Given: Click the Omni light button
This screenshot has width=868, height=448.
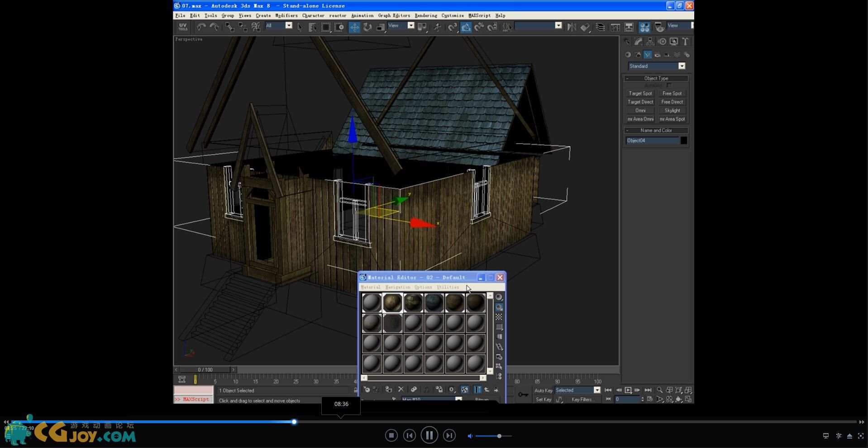Looking at the screenshot, I should coord(640,110).
